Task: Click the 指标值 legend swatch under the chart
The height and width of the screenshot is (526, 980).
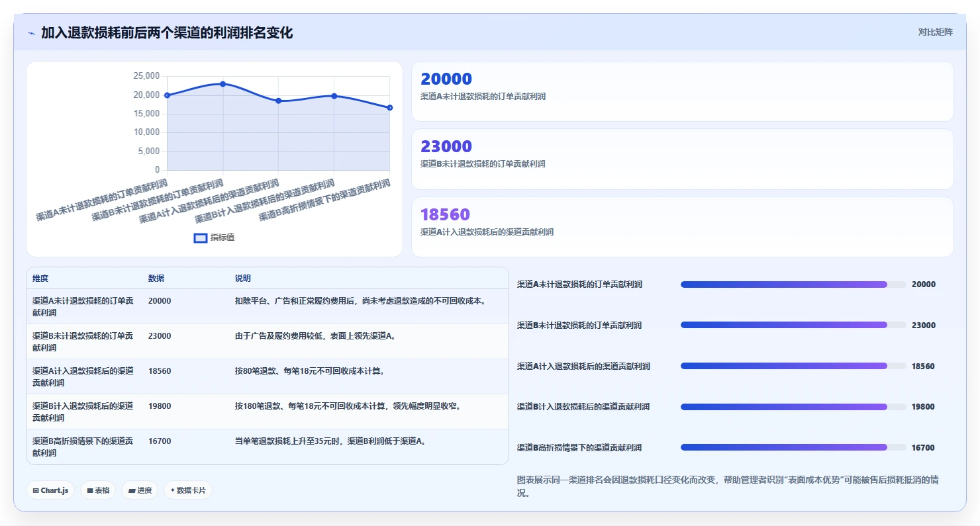Action: click(200, 238)
